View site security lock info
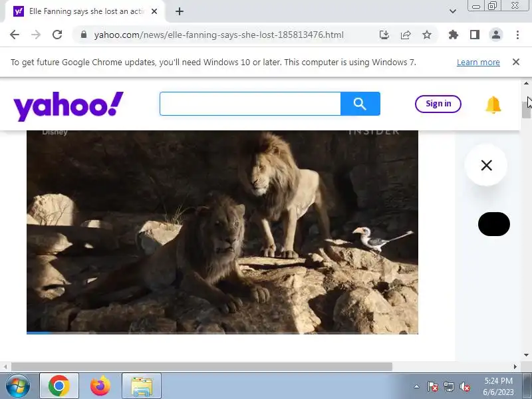The width and height of the screenshot is (532, 399). (84, 35)
